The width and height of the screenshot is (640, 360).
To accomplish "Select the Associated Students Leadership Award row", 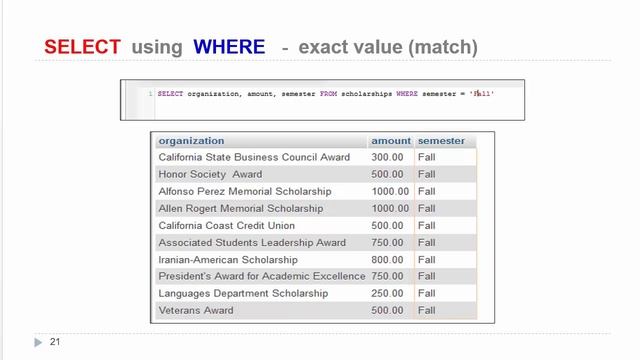I will point(316,243).
